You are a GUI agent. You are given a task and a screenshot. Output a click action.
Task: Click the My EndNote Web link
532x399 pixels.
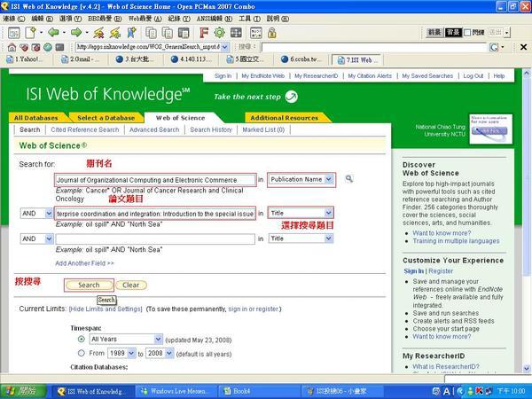263,76
